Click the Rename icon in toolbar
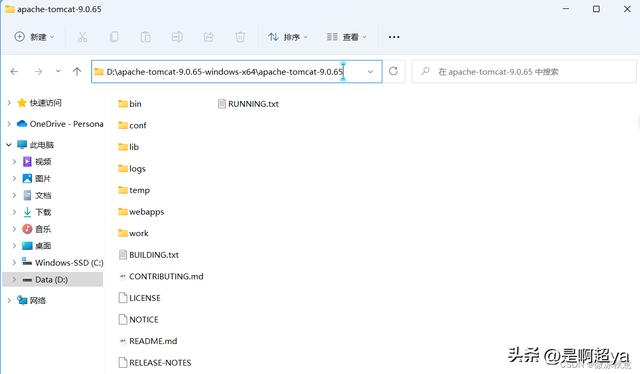This screenshot has height=374, width=640. pos(177,37)
